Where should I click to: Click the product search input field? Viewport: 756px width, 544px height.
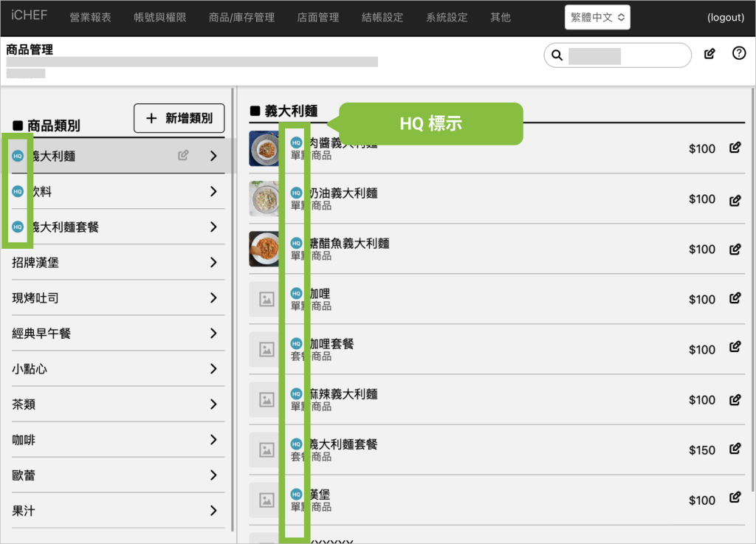[x=626, y=55]
